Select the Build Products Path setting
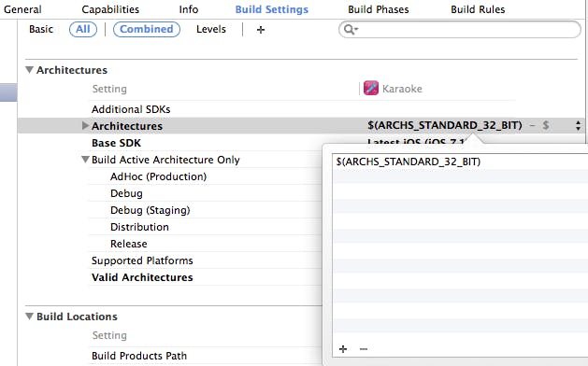 tap(139, 356)
